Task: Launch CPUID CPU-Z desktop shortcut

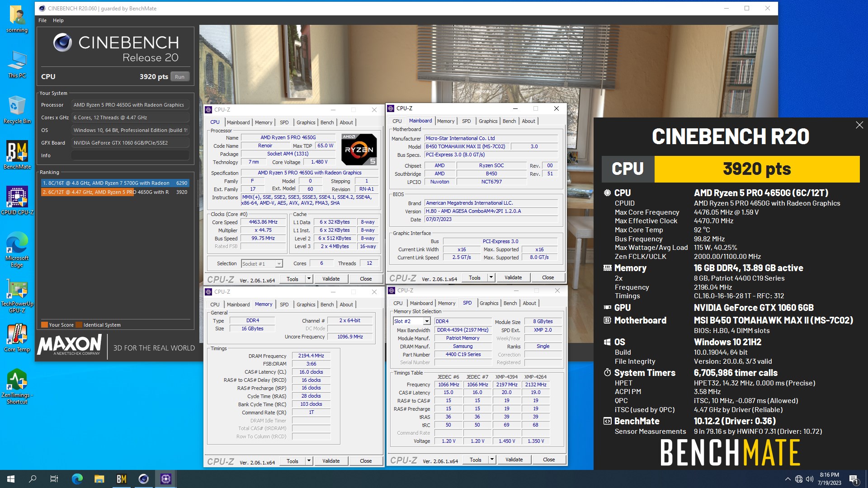Action: point(17,201)
